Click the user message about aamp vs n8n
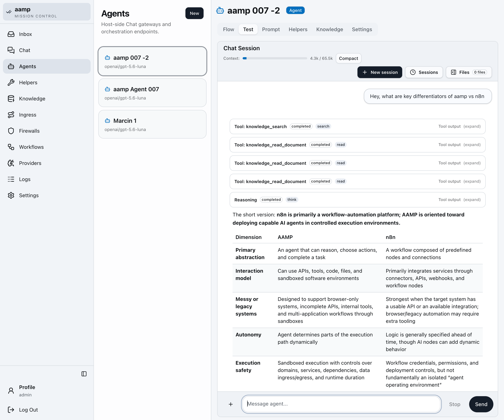Viewport: 504px width, 420px height. coord(428,96)
